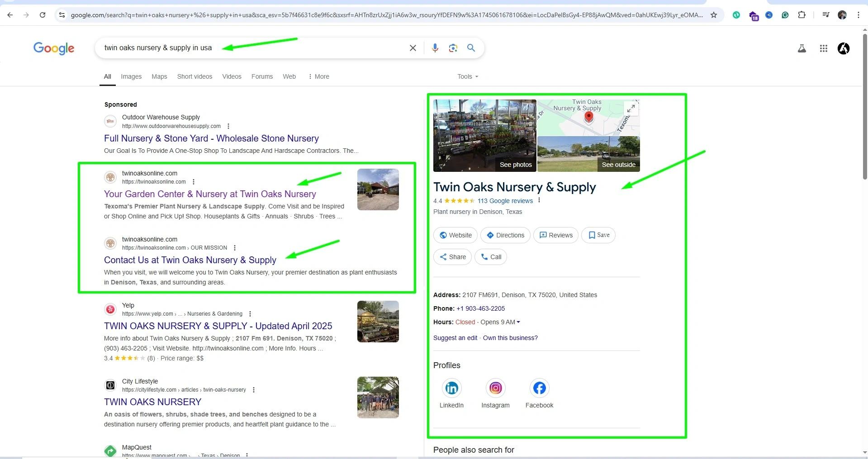The width and height of the screenshot is (868, 459).
Task: Reload the page with the refresh icon
Action: click(43, 15)
